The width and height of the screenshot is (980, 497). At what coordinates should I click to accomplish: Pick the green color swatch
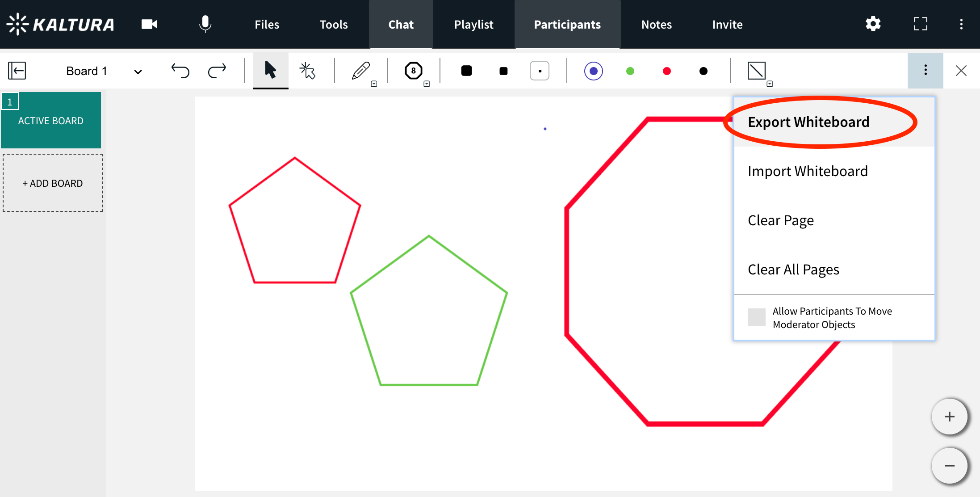(630, 71)
